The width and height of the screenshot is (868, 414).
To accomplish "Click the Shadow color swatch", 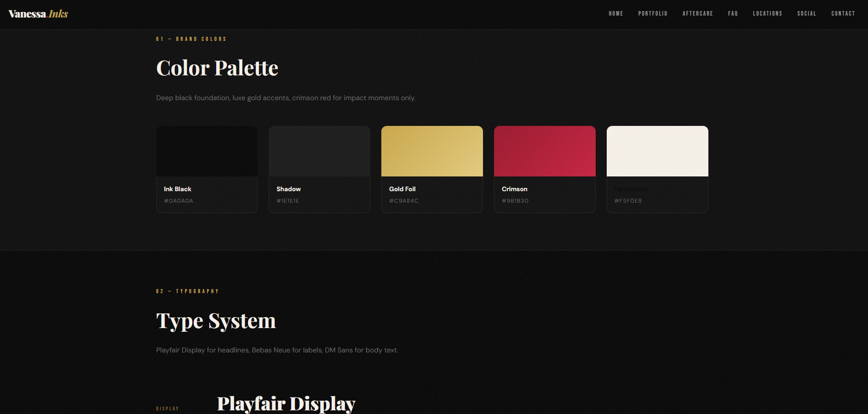I will tap(319, 151).
